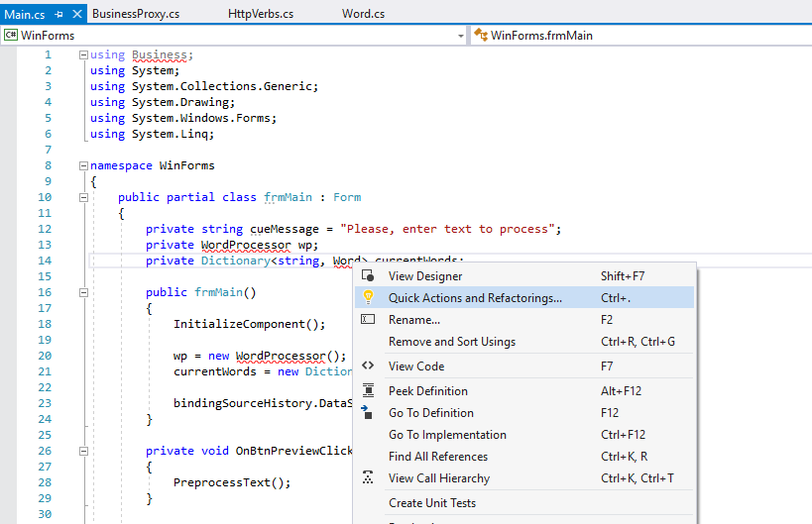
Task: Click the class icon beside WinForms.frmMain
Action: [481, 35]
